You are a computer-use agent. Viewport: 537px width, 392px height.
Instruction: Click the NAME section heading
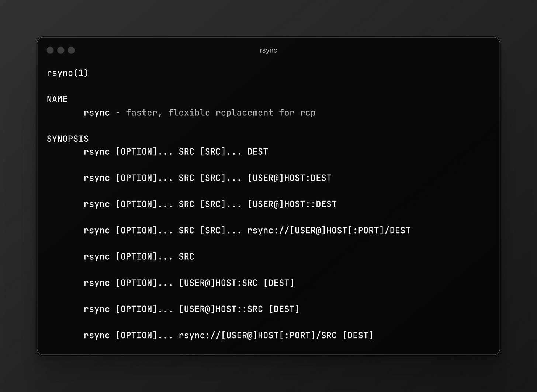click(57, 99)
